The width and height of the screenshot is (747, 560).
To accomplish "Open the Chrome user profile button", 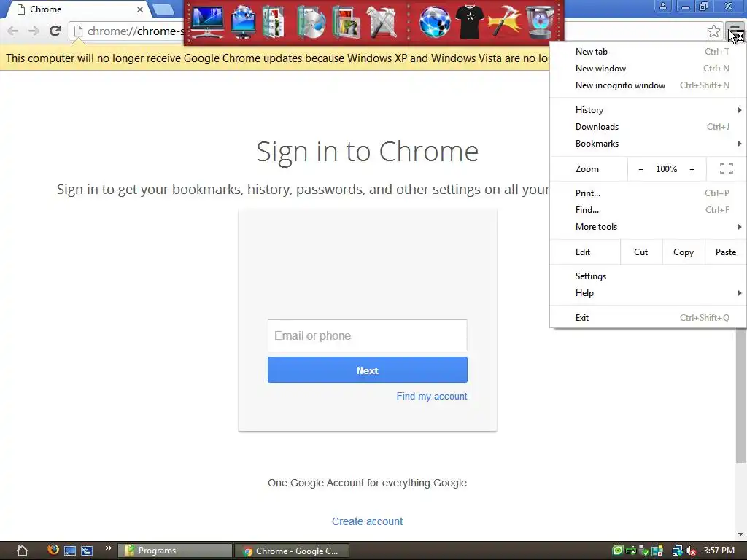I will pyautogui.click(x=662, y=6).
